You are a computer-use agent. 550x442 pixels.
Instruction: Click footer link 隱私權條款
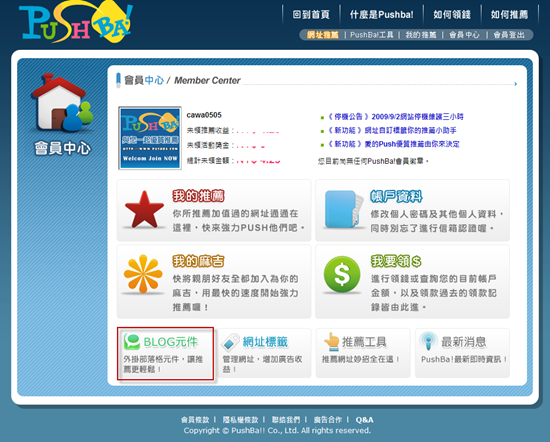coord(240,420)
